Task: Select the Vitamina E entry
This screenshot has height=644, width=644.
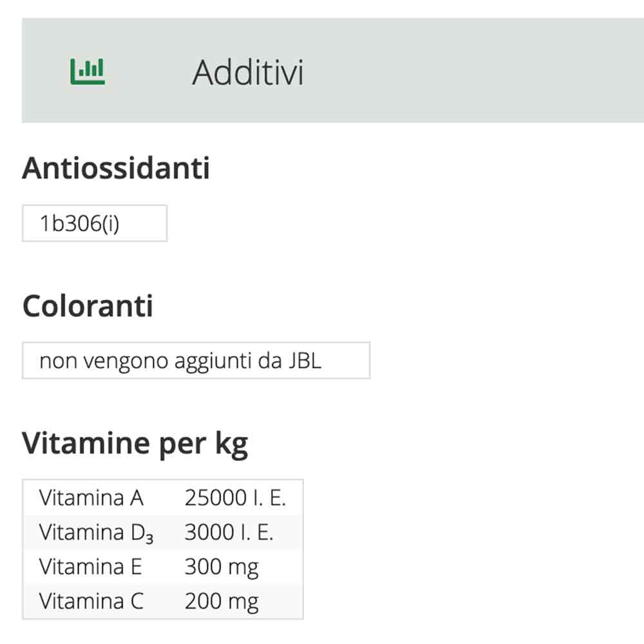Action: tap(93, 566)
